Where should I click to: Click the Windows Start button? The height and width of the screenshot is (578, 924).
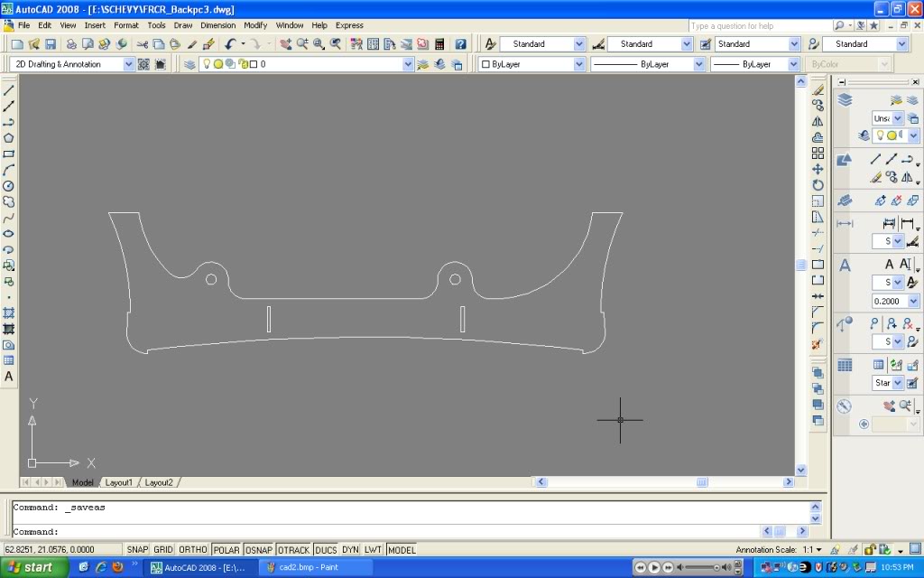pyautogui.click(x=32, y=567)
